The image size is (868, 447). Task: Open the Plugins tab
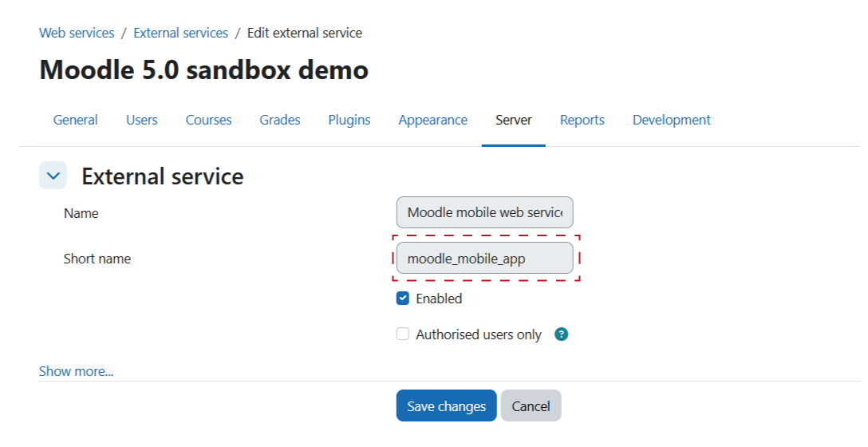point(349,120)
